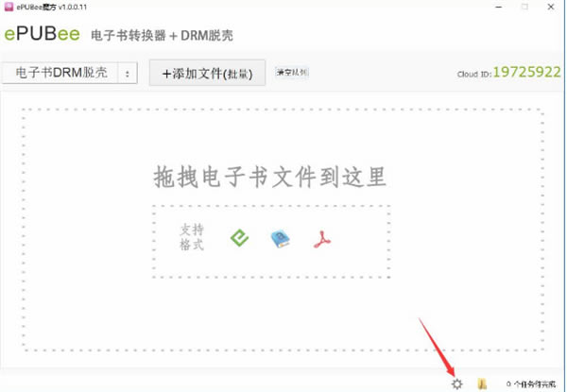Click the 拖拽电子书文件到这里 drop area
Screen dimensions: 567x392
(x=283, y=230)
